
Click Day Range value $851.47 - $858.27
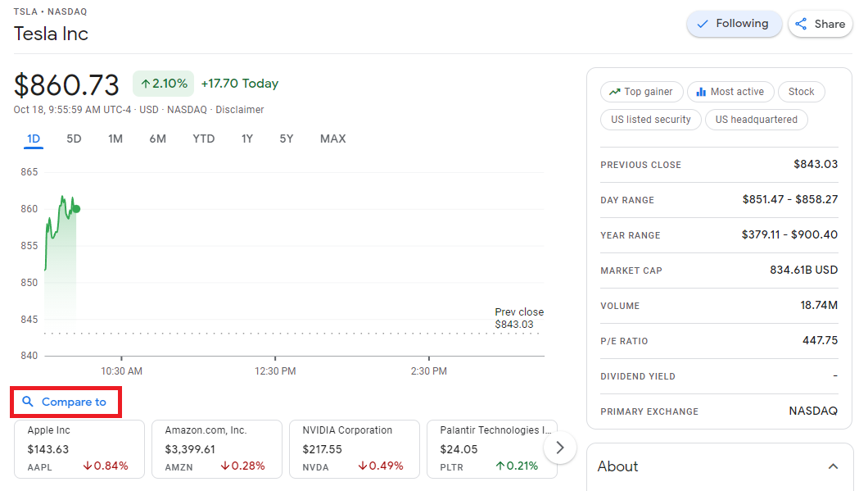tap(790, 199)
